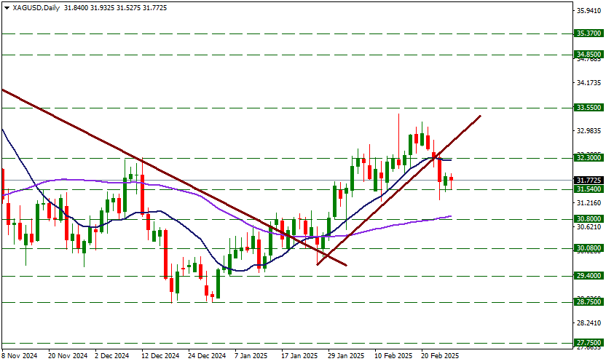Click the open price value 31.8400
606x364 pixels.
click(75, 8)
